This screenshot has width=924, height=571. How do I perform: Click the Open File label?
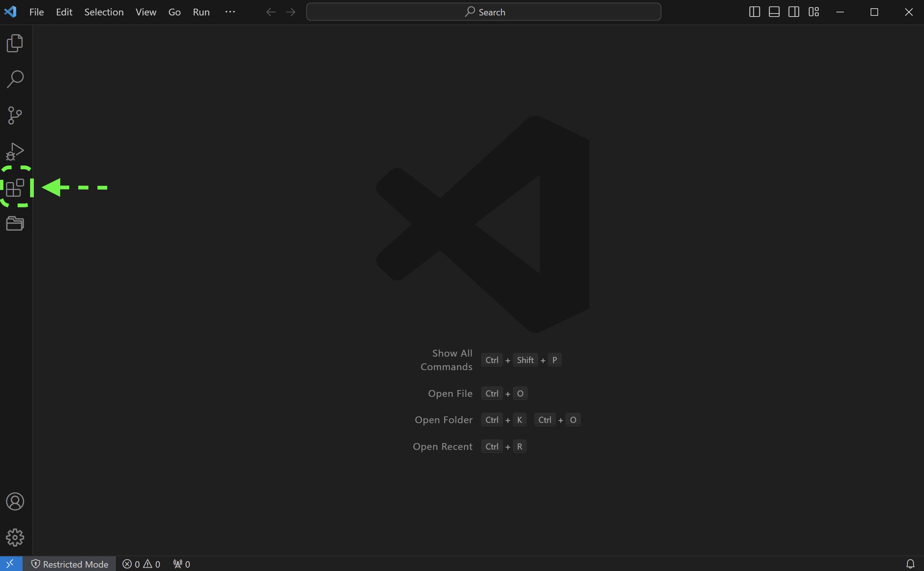pos(450,393)
